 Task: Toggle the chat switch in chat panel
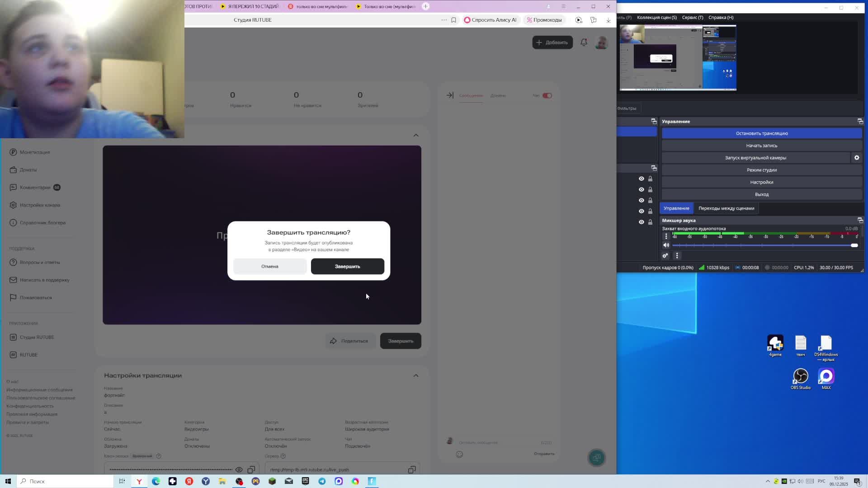coord(547,96)
